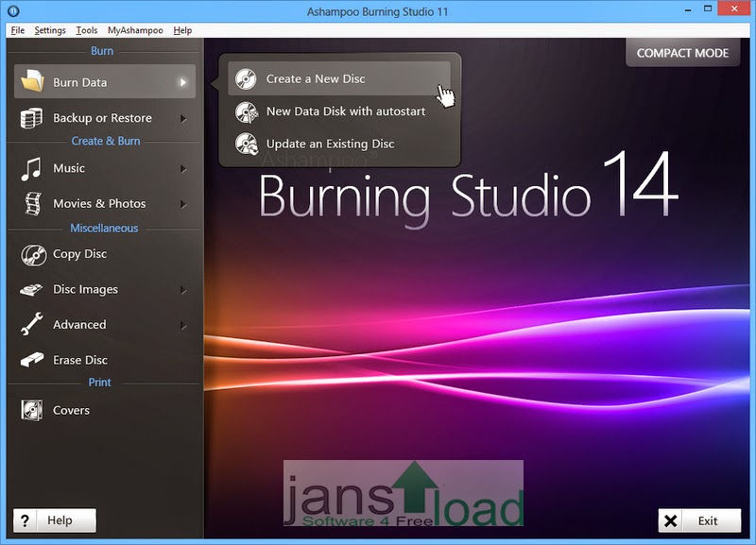The height and width of the screenshot is (545, 756).
Task: Click the Music note icon
Action: click(x=31, y=169)
